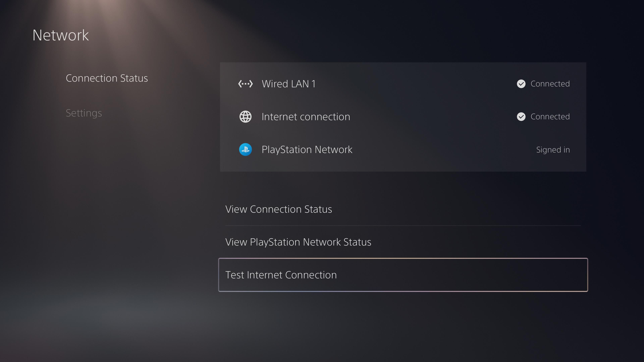Switch to the Connection Status sidebar tab
The height and width of the screenshot is (362, 644).
tap(107, 78)
